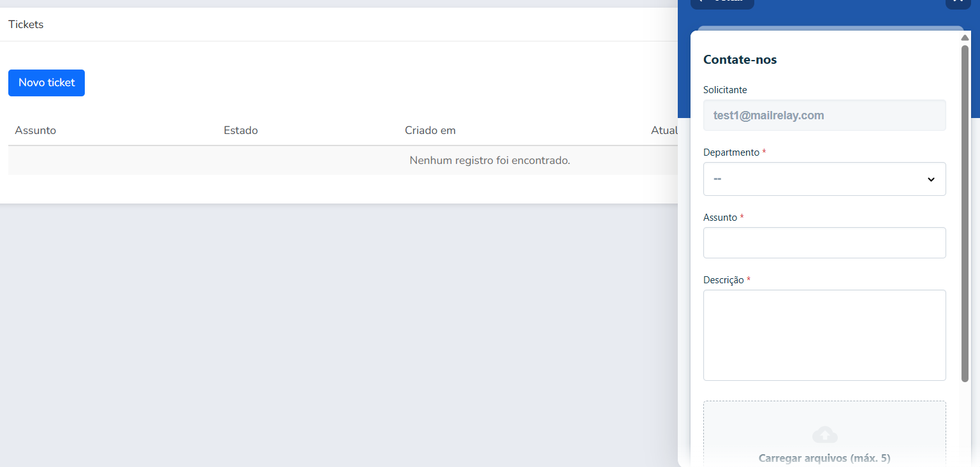The image size is (980, 467).
Task: Click the Solicitante label
Action: 725,90
